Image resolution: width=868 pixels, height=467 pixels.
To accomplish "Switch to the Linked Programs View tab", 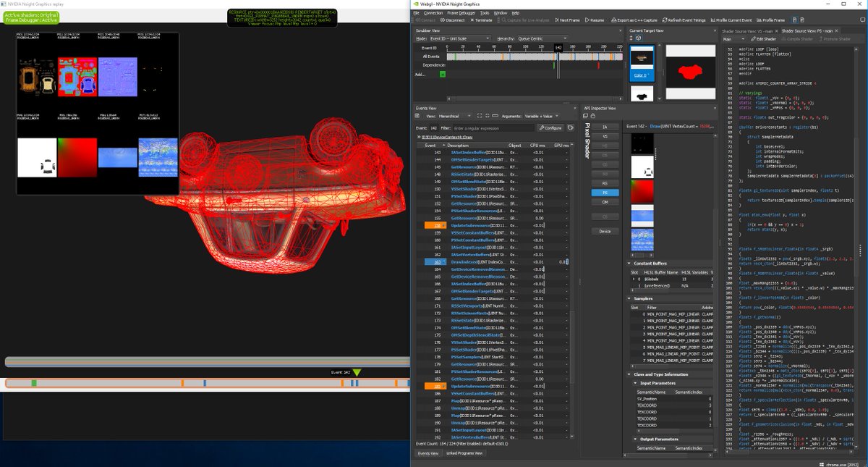I will [463, 453].
